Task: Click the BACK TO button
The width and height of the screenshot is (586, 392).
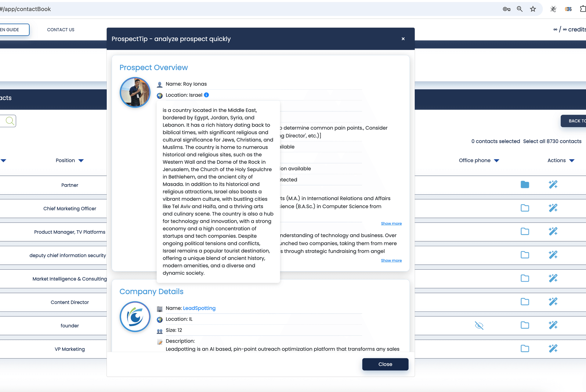Action: (574, 121)
